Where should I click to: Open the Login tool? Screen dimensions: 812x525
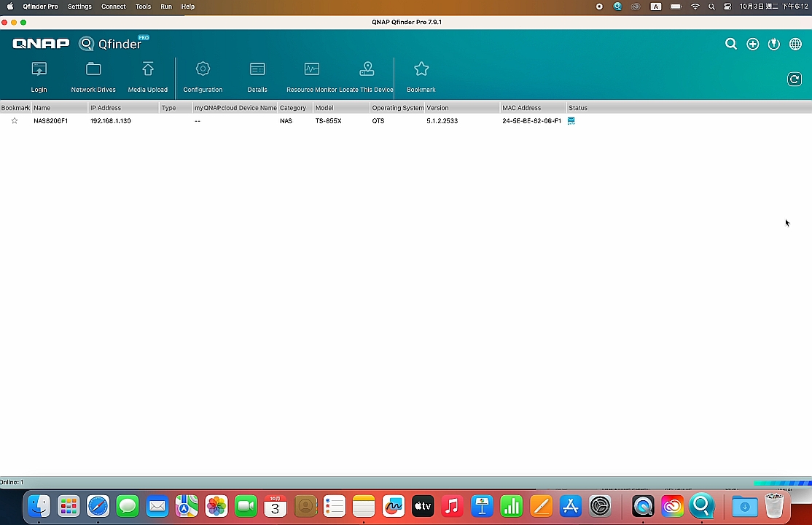coord(39,77)
